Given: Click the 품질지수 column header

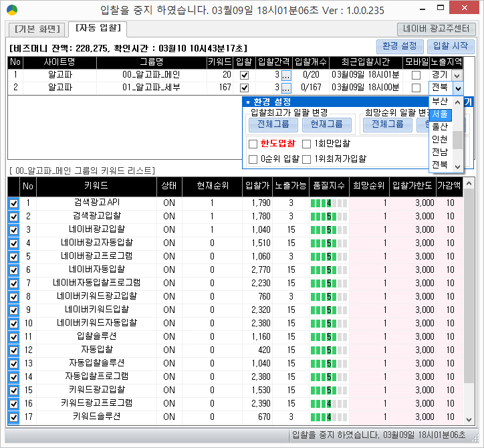Looking at the screenshot, I should tap(329, 186).
